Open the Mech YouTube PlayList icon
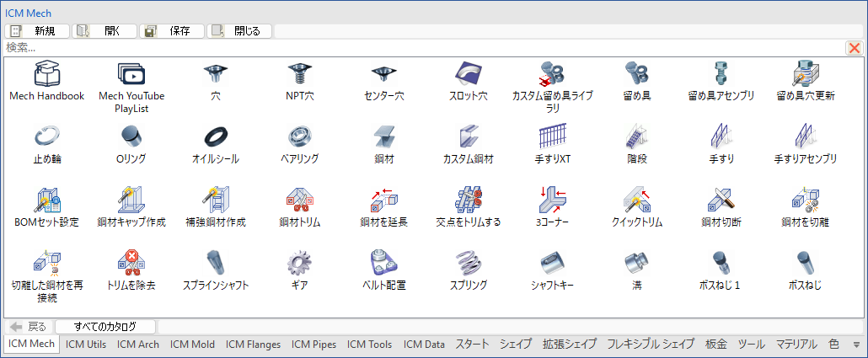The width and height of the screenshot is (868, 358). coord(131,73)
